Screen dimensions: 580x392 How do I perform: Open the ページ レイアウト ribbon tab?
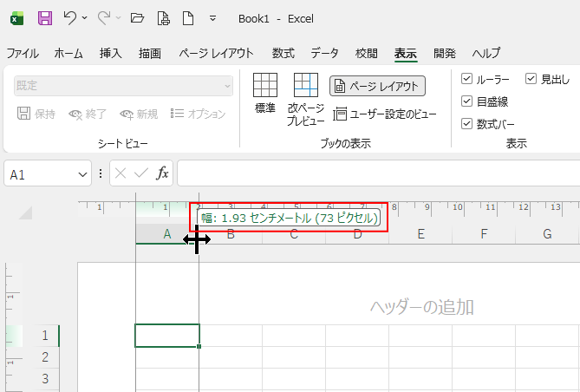click(x=217, y=53)
